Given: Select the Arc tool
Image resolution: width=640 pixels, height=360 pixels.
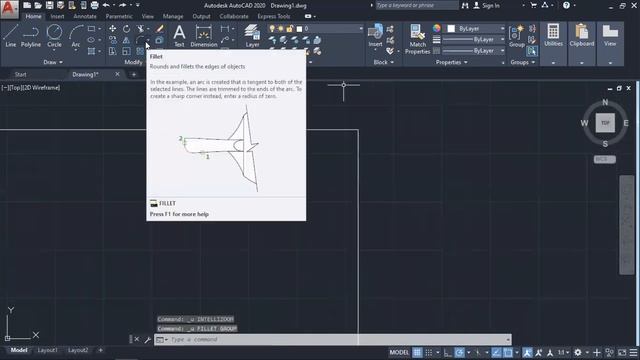Looking at the screenshot, I should (76, 36).
